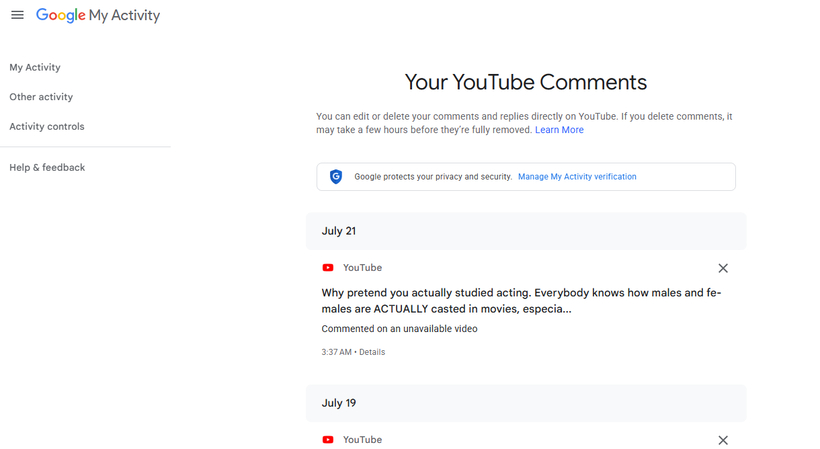The height and width of the screenshot is (449, 820).
Task: Click "Commented on an unavailable video" text
Action: (400, 329)
